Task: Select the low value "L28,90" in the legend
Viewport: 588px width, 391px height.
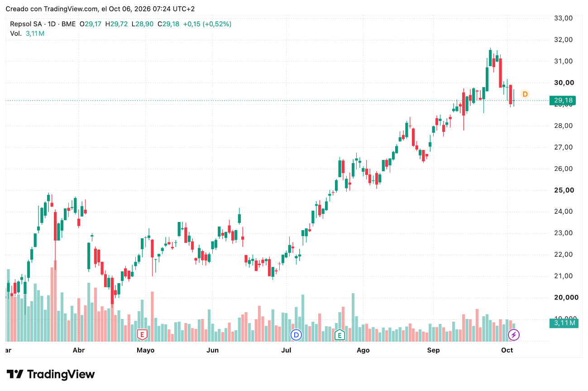Action: pyautogui.click(x=143, y=24)
